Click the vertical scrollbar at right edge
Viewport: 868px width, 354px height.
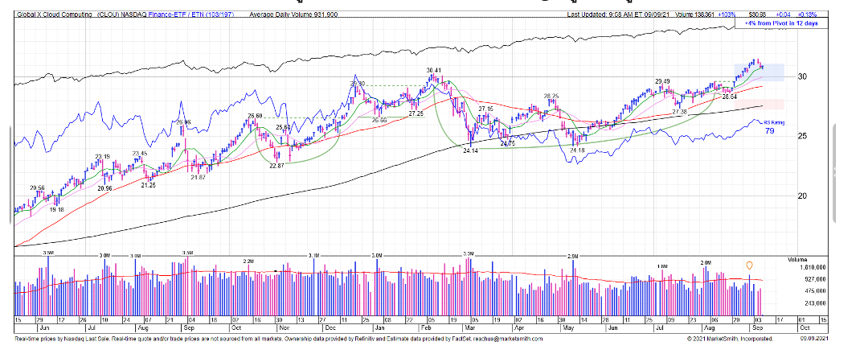pos(836,121)
